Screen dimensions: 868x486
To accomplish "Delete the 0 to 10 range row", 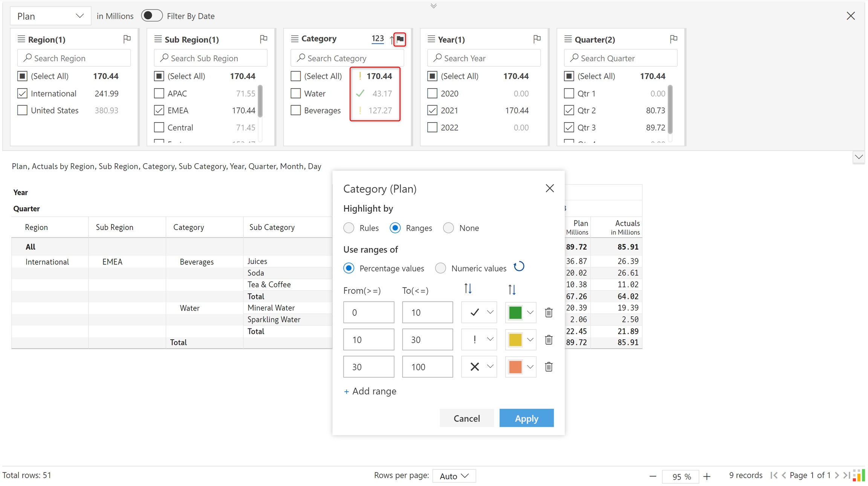I will (549, 313).
